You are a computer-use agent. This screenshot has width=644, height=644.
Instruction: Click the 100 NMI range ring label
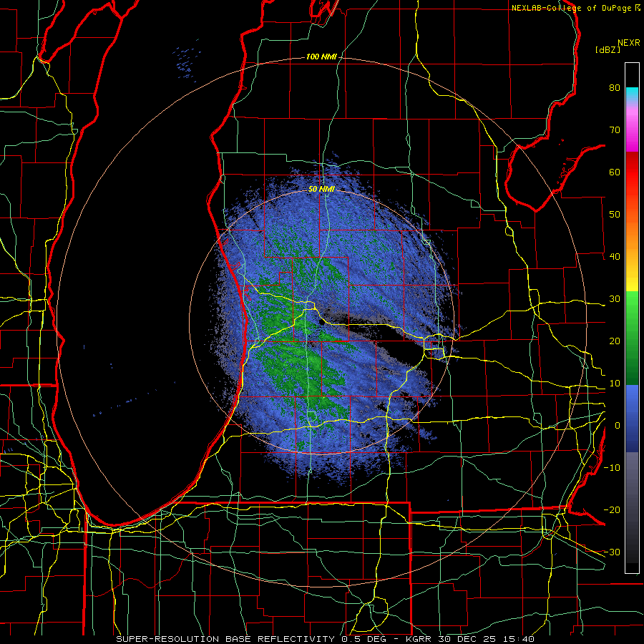coord(321,57)
